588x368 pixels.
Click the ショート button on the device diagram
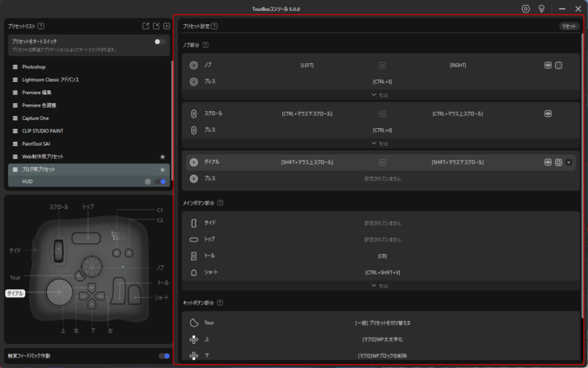(x=135, y=295)
